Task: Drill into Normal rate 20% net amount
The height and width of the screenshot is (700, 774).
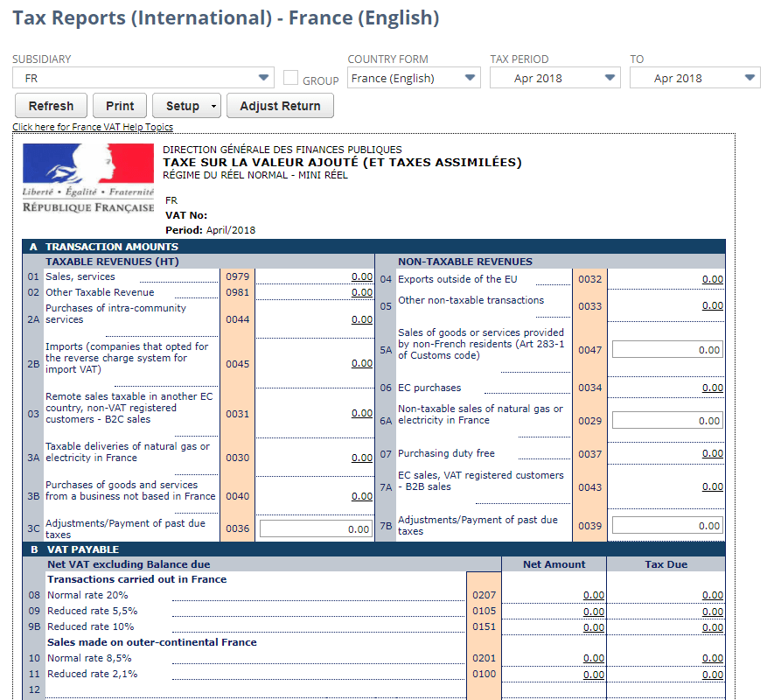Action: tap(594, 596)
